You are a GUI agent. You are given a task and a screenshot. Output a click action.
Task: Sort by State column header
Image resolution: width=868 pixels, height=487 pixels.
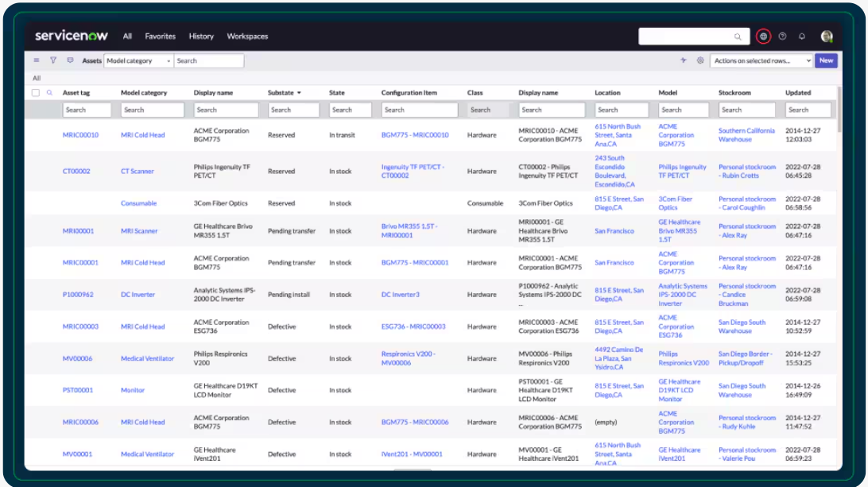(x=336, y=93)
